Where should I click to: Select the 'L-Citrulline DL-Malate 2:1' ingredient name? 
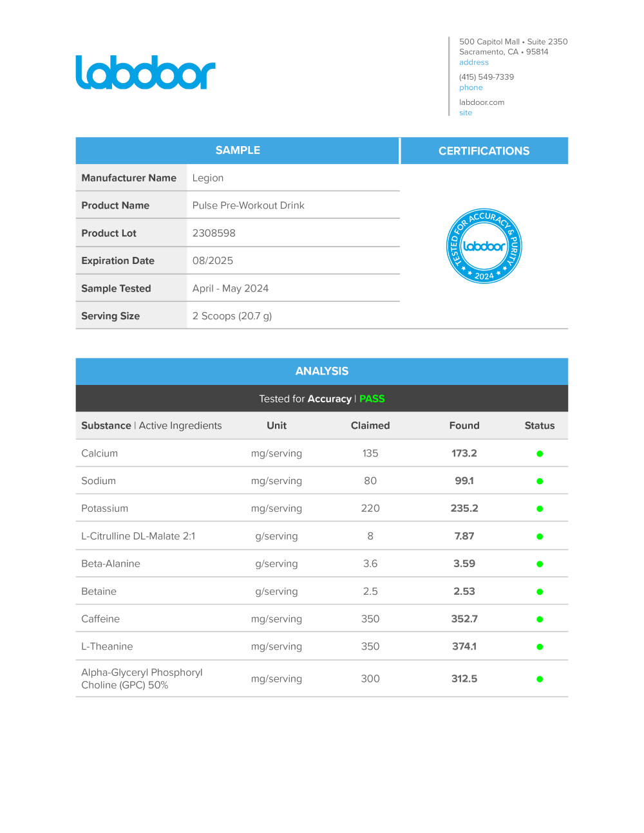(138, 536)
